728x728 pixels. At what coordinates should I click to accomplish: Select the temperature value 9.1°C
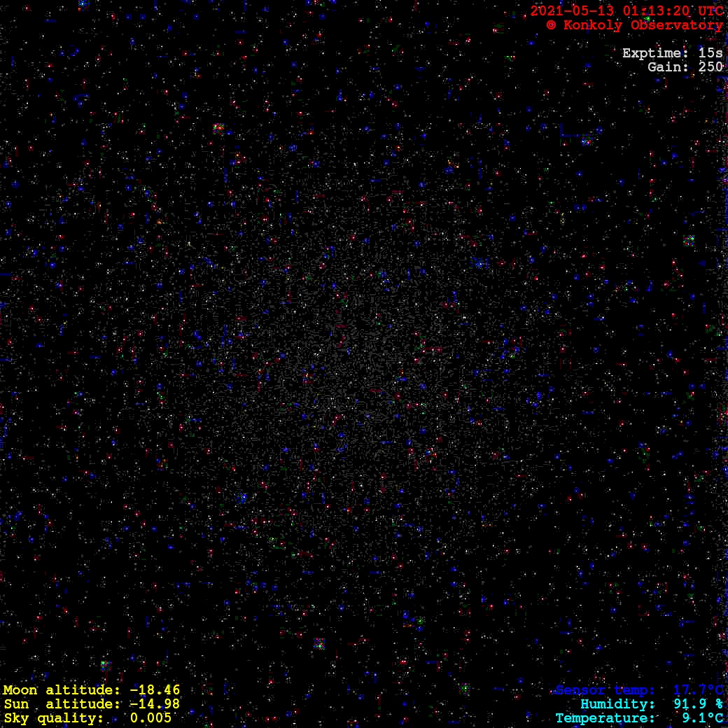click(702, 718)
